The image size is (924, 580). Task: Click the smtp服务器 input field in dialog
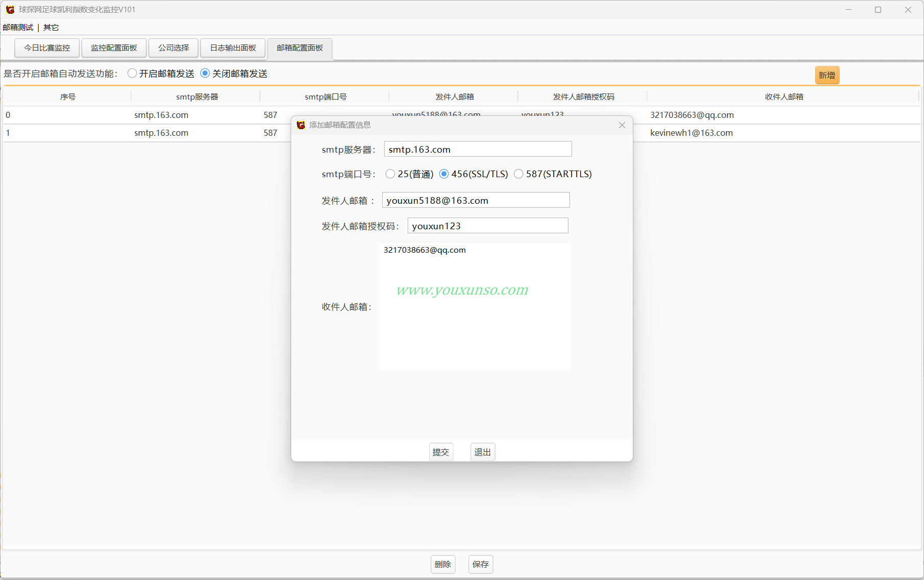478,149
